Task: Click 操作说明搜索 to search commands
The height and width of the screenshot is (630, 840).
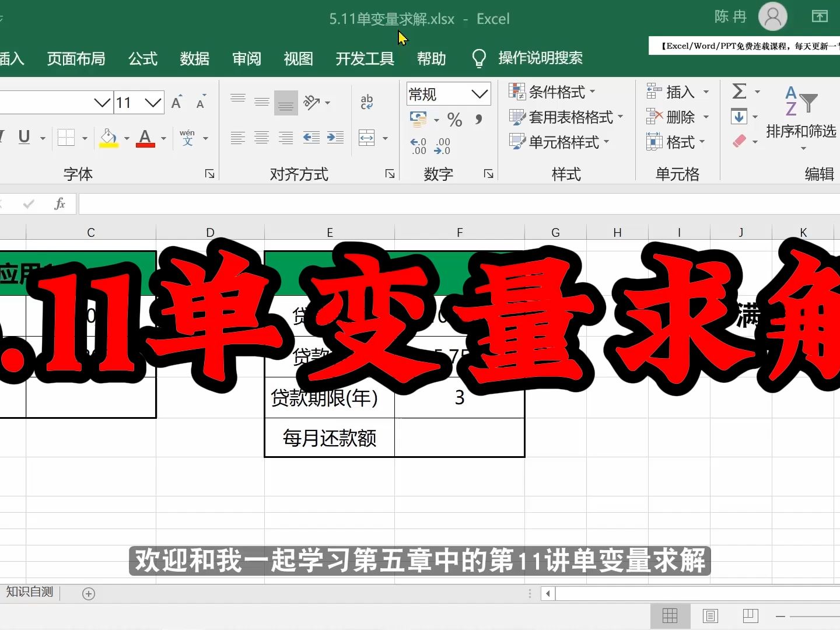Action: click(x=540, y=58)
